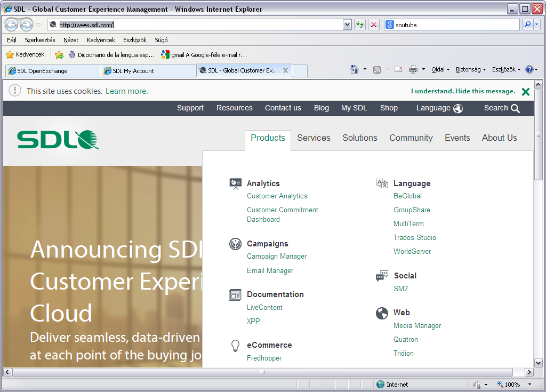Screen dimensions: 546x392
Task: Click the Internet zone globe in status bar
Action: pyautogui.click(x=381, y=385)
